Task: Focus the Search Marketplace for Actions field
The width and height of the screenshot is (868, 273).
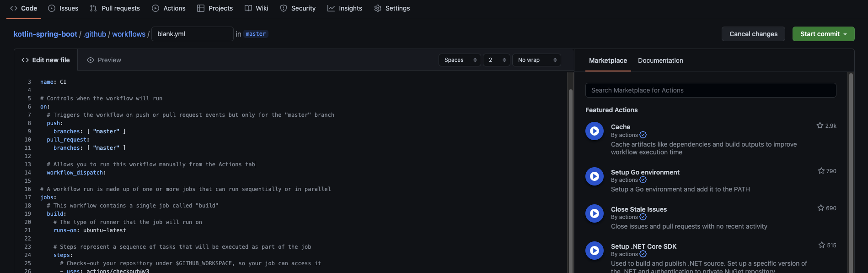Action: coord(711,90)
